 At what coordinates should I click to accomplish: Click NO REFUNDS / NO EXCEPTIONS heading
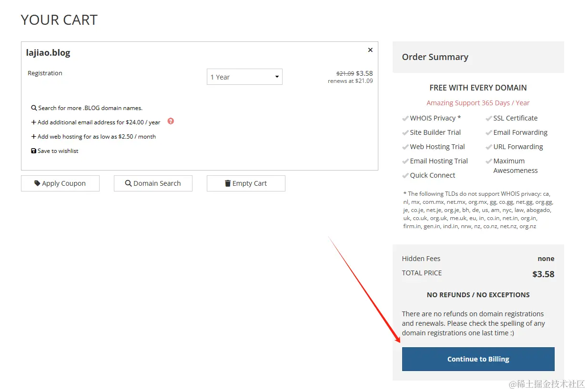(478, 295)
